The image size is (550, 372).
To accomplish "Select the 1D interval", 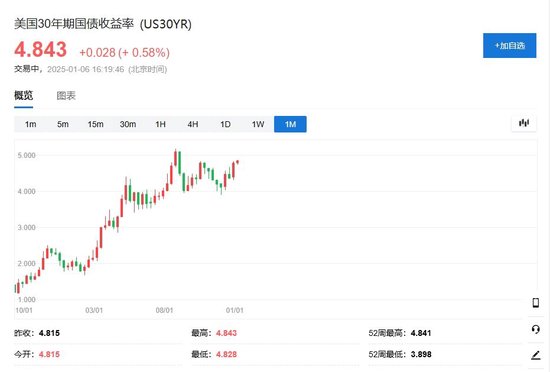I will click(225, 124).
